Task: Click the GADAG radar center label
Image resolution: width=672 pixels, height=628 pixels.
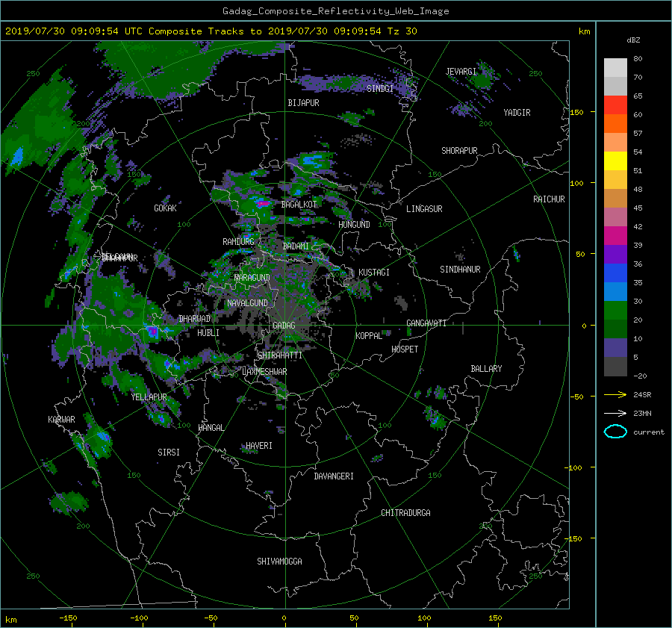Action: 284,326
